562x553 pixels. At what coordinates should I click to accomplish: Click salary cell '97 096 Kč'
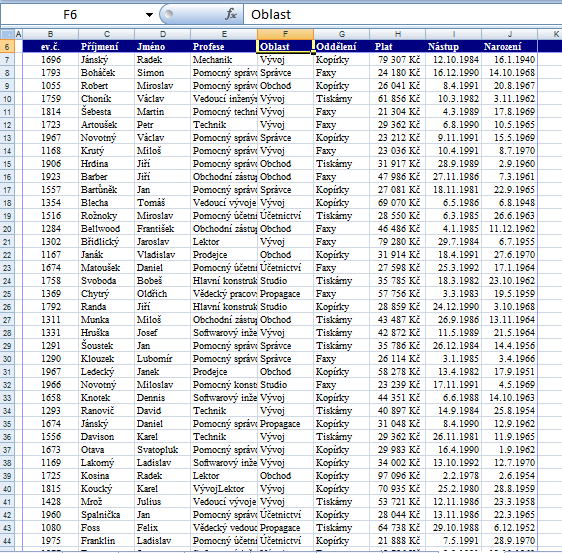click(x=397, y=476)
